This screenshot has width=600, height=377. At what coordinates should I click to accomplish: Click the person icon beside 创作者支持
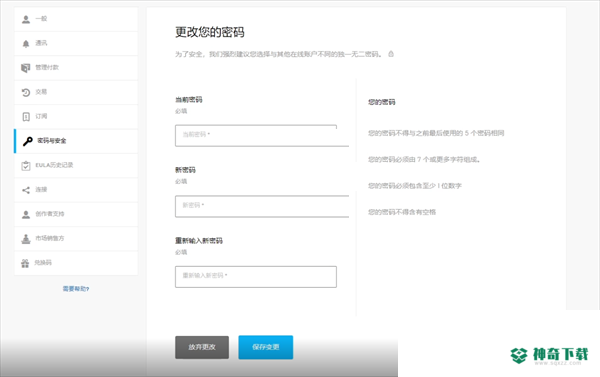pyautogui.click(x=26, y=214)
